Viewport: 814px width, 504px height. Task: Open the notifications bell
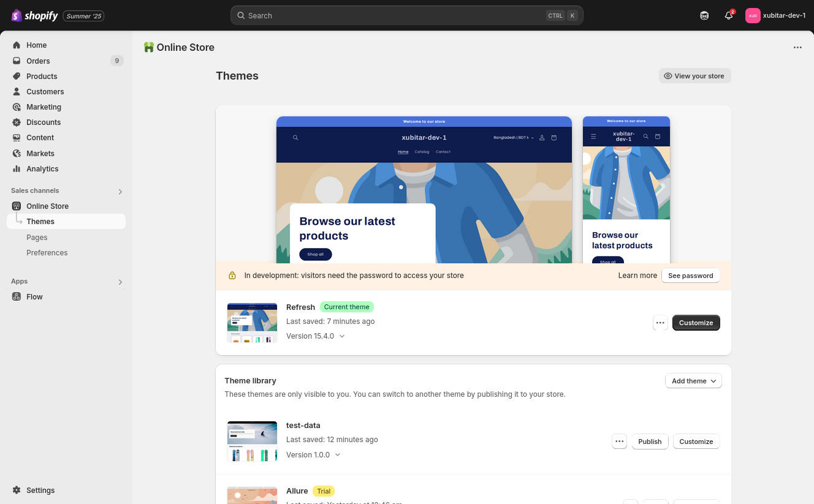click(728, 16)
